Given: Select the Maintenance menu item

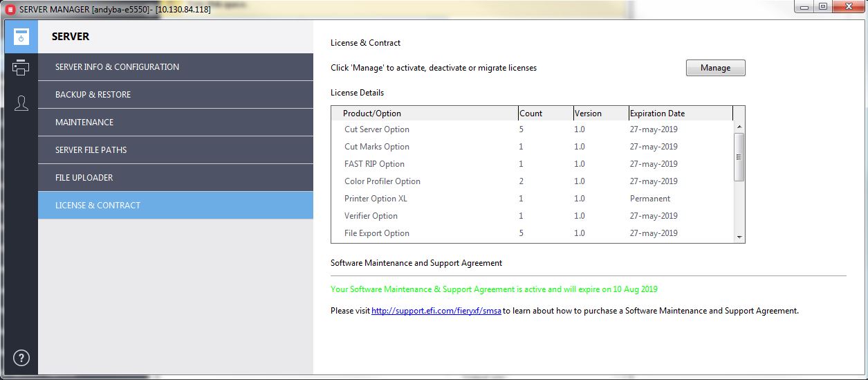Looking at the screenshot, I should tap(176, 123).
